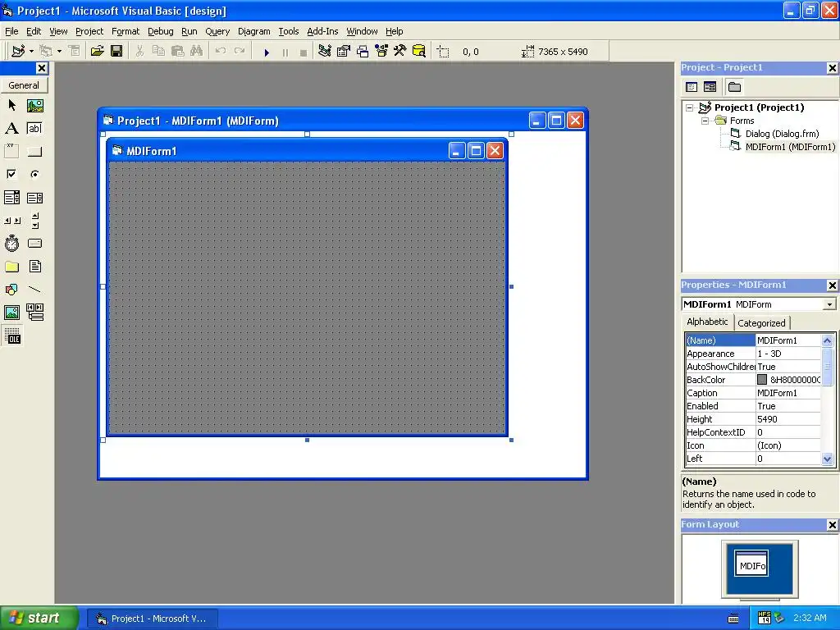Open the Diagram menu
Image resolution: width=840 pixels, height=630 pixels.
coord(254,31)
